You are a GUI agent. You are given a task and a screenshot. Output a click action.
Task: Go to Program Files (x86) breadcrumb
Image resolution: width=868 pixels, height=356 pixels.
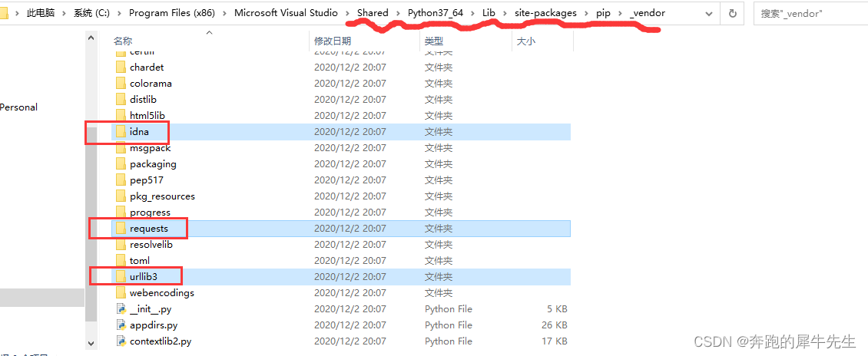tap(171, 13)
